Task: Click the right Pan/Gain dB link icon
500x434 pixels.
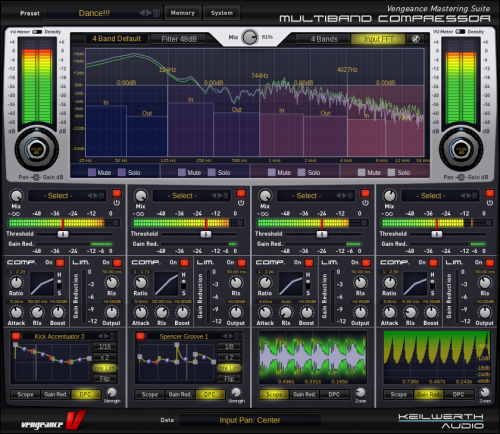Action: tap(461, 177)
